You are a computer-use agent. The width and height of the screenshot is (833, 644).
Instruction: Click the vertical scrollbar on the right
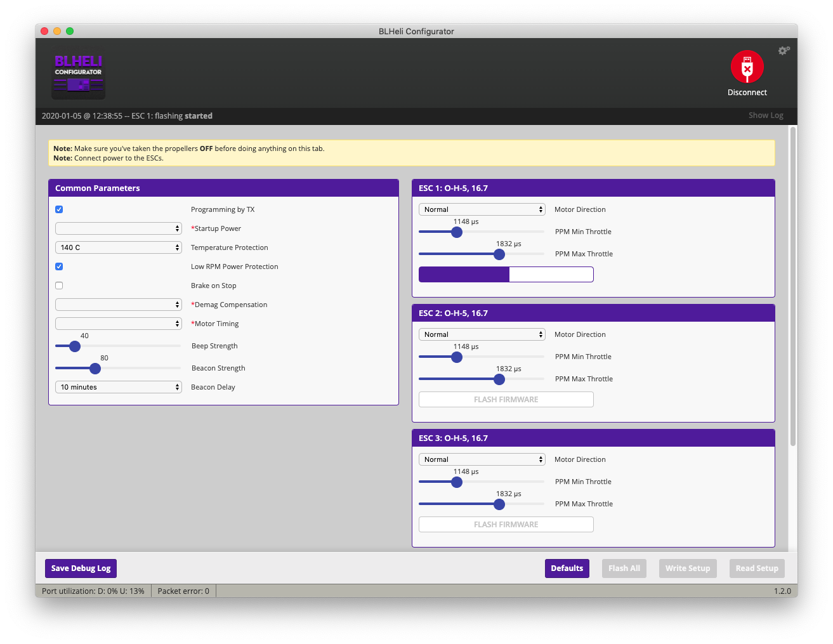(793, 286)
